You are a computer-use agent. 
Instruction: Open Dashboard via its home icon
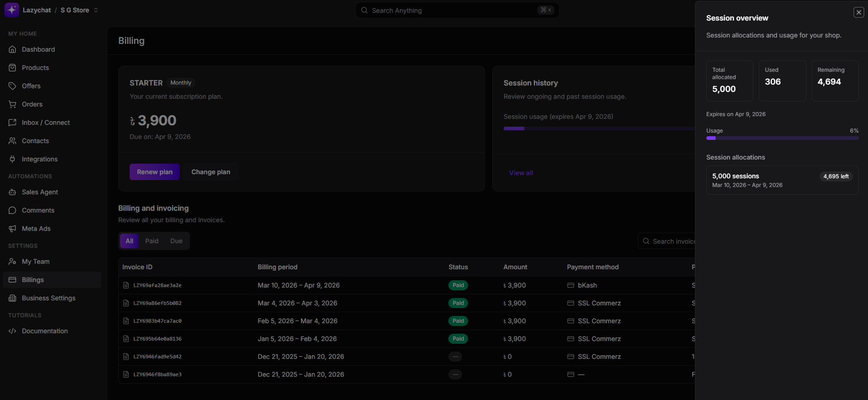[x=12, y=49]
